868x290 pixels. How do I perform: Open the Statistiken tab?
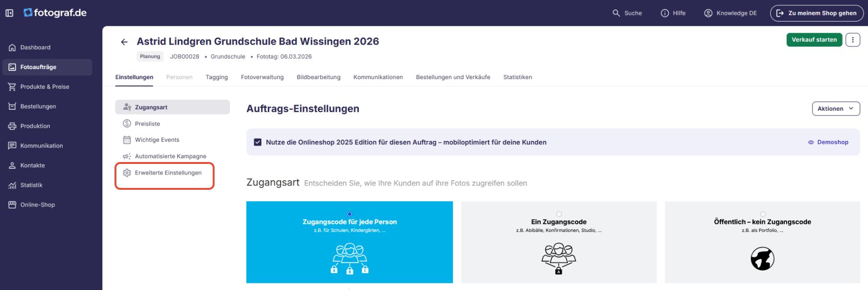pos(517,77)
